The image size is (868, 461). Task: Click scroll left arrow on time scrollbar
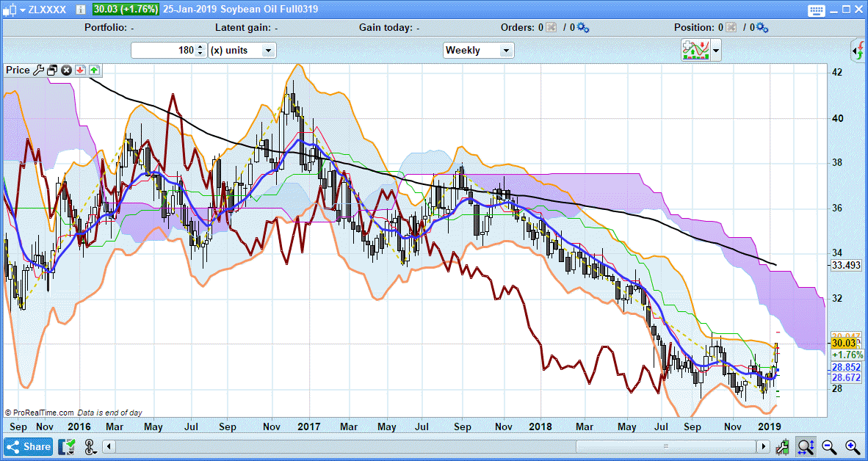pyautogui.click(x=110, y=446)
